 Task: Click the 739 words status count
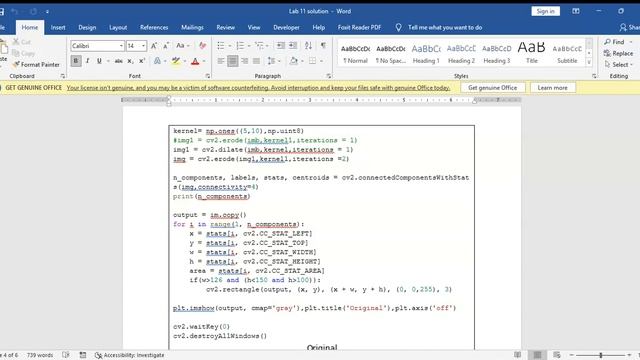(40, 355)
